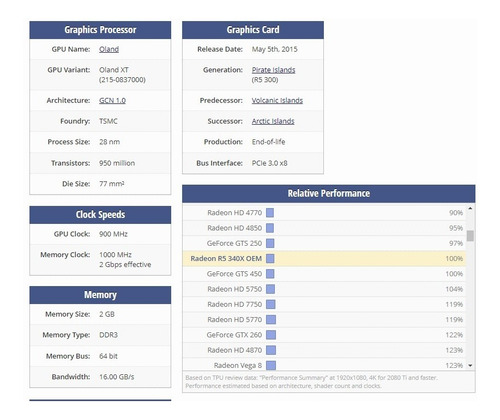The image size is (500, 420).
Task: Click the May 5th, 2015 release date
Action: 275,49
